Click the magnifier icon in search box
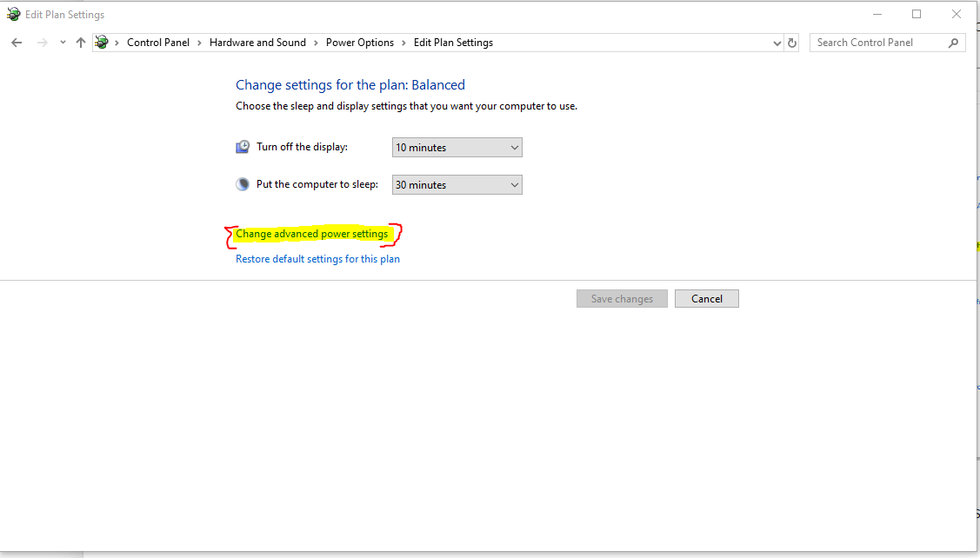The height and width of the screenshot is (558, 980). (954, 43)
